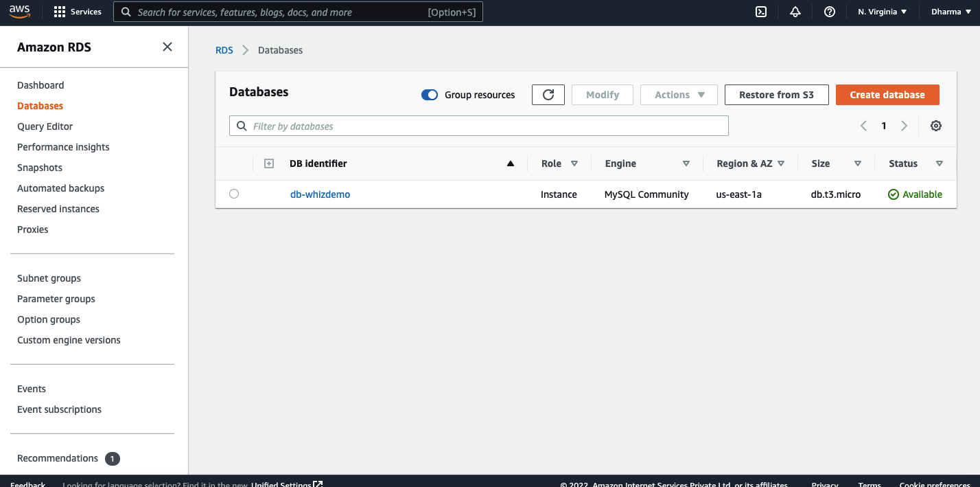980x487 pixels.
Task: Sort by the Status column
Action: 940,163
